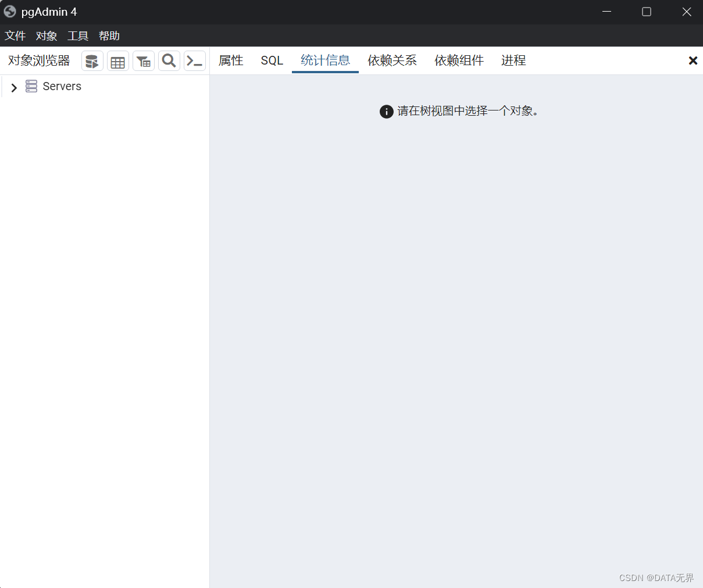Select the Servers item in the tree
Screen dimensions: 703x588
tap(62, 86)
